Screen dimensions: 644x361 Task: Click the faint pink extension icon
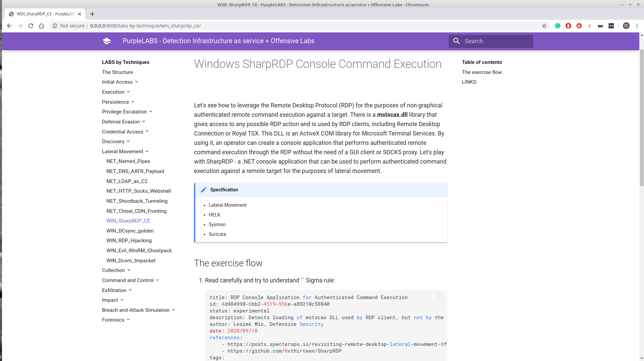pyautogui.click(x=590, y=26)
